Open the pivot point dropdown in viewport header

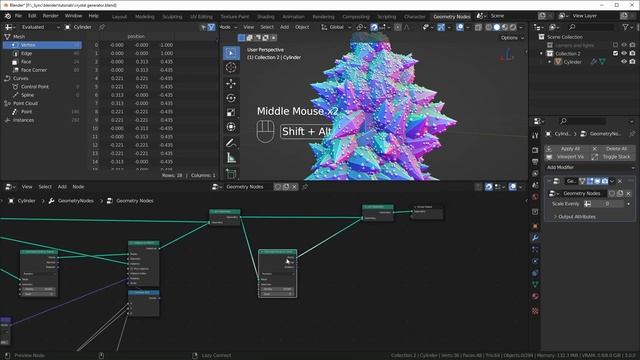click(360, 27)
